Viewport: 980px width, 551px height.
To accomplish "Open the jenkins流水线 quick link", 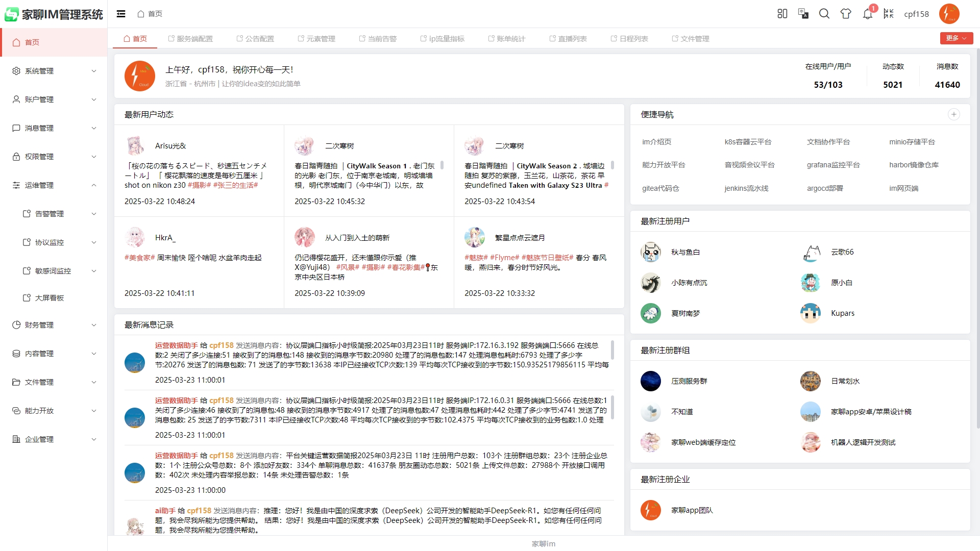I will pyautogui.click(x=746, y=188).
